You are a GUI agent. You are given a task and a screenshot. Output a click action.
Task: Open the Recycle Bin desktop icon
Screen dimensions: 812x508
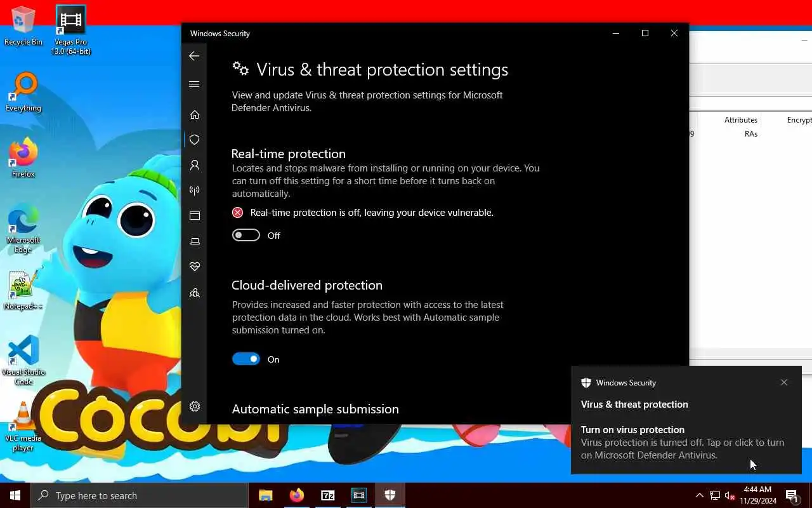coord(23,26)
